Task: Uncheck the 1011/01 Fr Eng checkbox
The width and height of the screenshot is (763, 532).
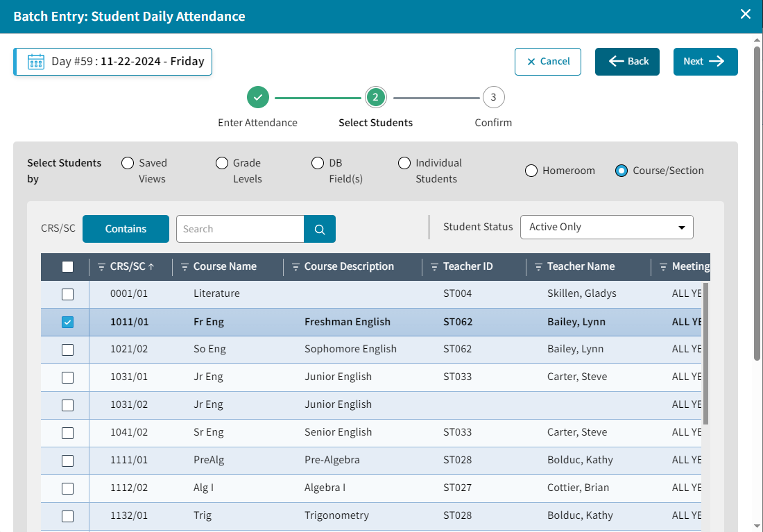Action: 68,323
